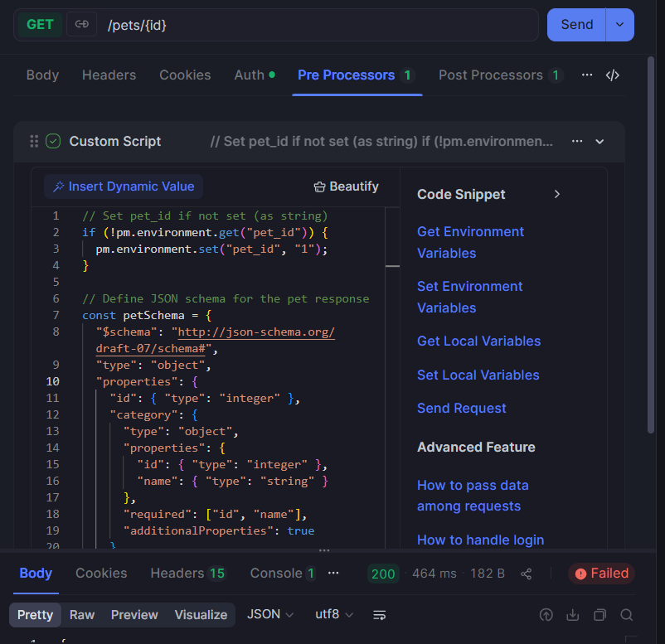Switch to the Console tab
665x644 pixels.
274,573
